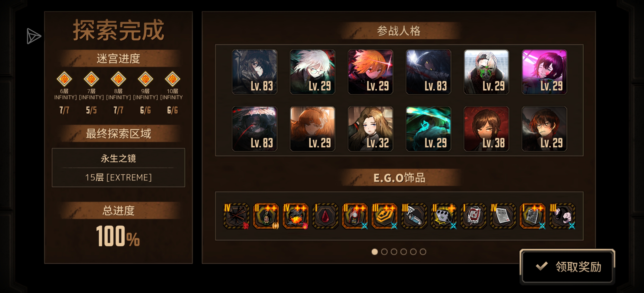Open the Lv.32 long-haired identity portrait
This screenshot has width=644, height=293.
tap(370, 129)
